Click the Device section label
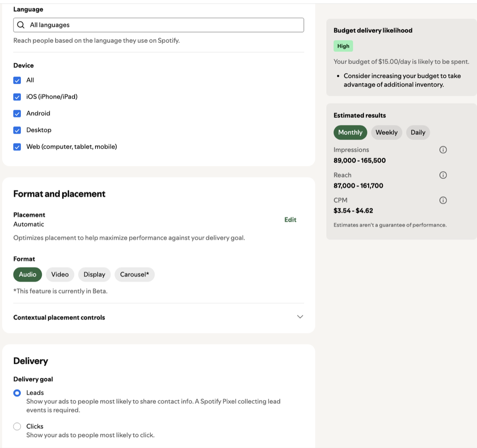Screen dimensions: 477x448 click(23, 65)
